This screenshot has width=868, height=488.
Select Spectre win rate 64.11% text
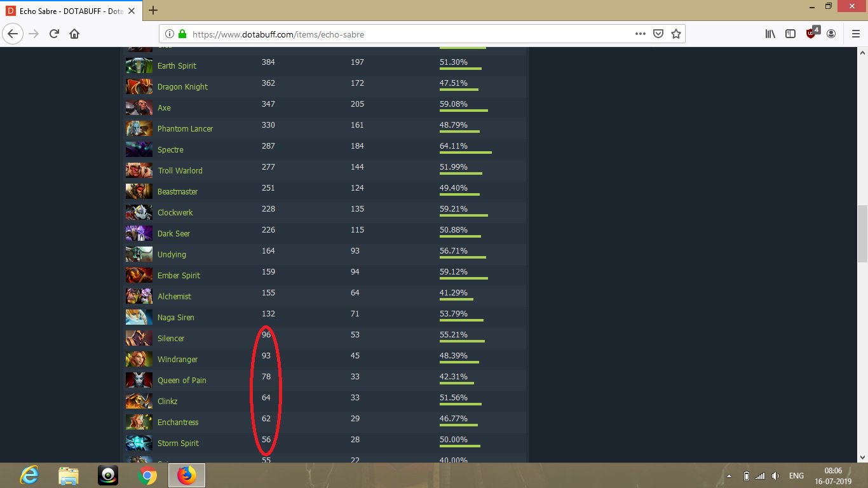(454, 146)
